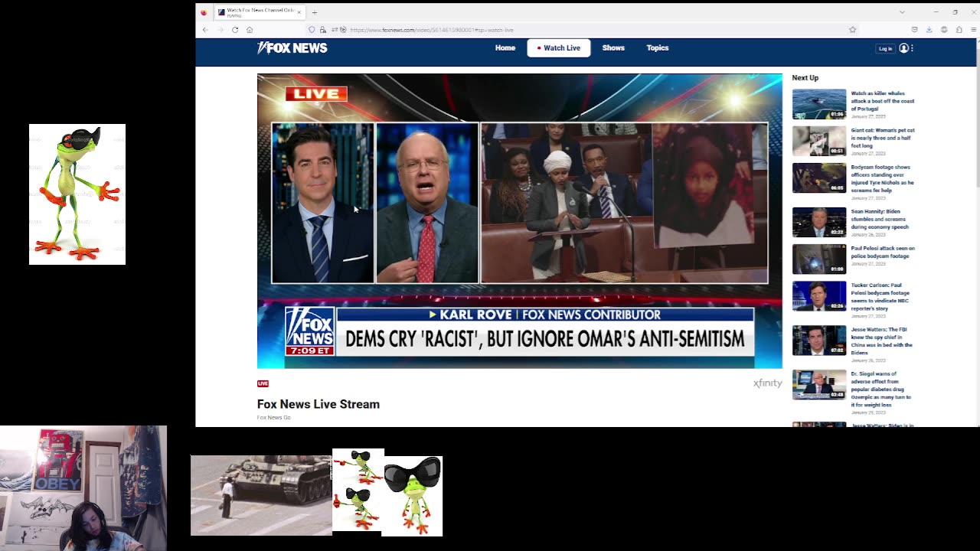Open a new browser tab

click(x=314, y=12)
